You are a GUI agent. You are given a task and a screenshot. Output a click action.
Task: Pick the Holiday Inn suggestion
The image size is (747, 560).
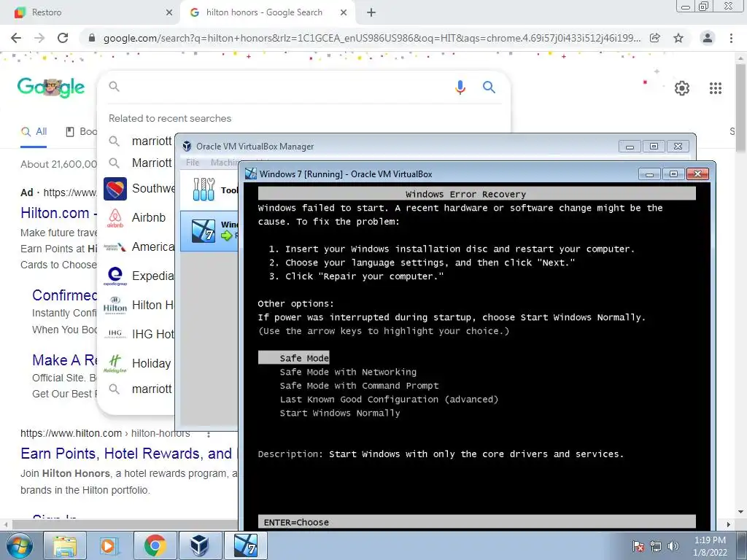[x=139, y=363]
